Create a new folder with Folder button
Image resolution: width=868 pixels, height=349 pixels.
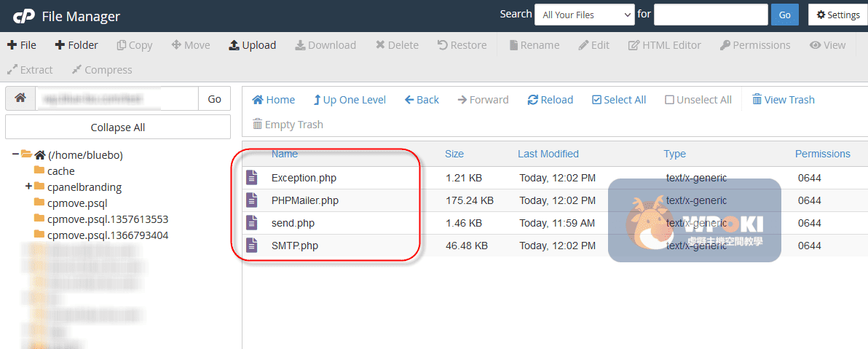coord(76,45)
